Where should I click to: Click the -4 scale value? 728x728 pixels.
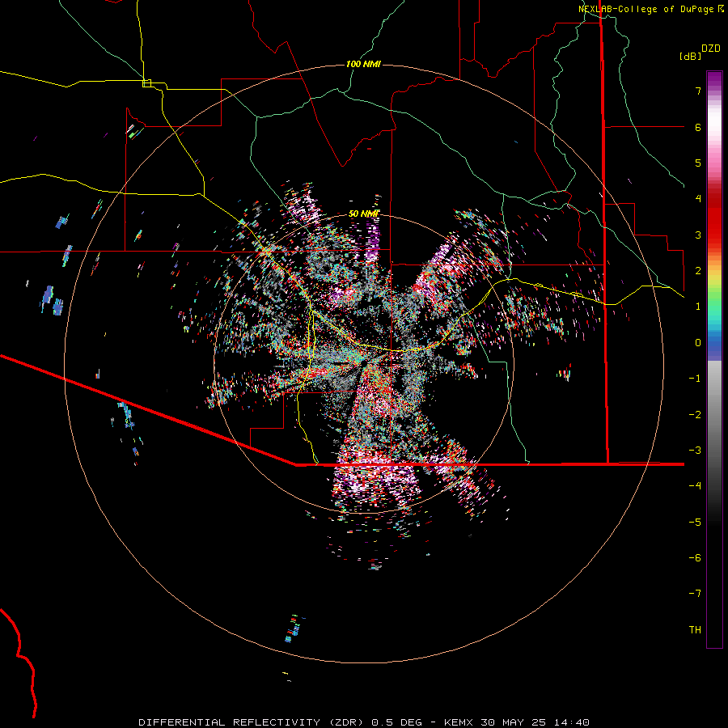point(695,486)
